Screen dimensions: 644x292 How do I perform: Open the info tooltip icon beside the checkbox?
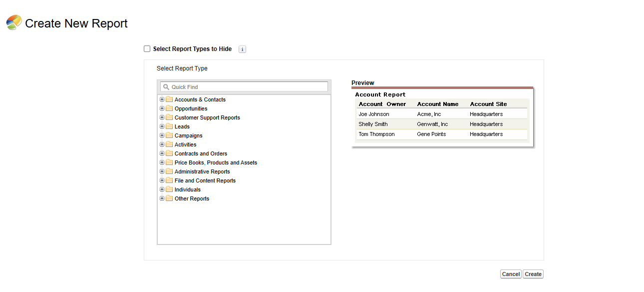point(242,49)
